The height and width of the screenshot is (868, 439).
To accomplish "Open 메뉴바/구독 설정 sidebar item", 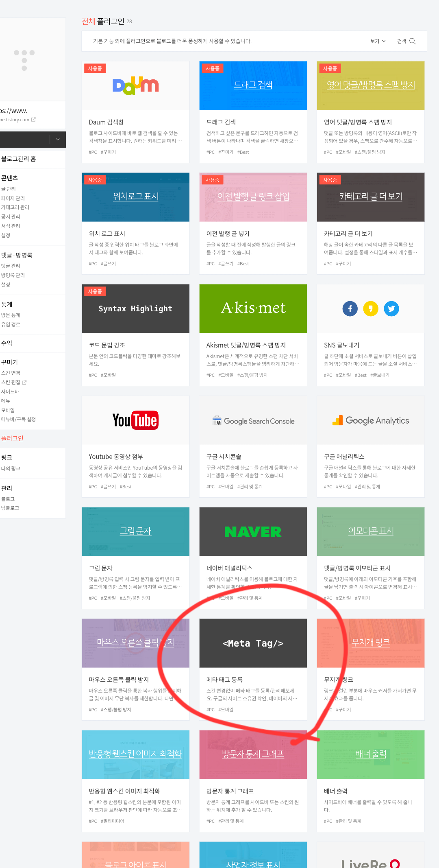I will point(18,419).
